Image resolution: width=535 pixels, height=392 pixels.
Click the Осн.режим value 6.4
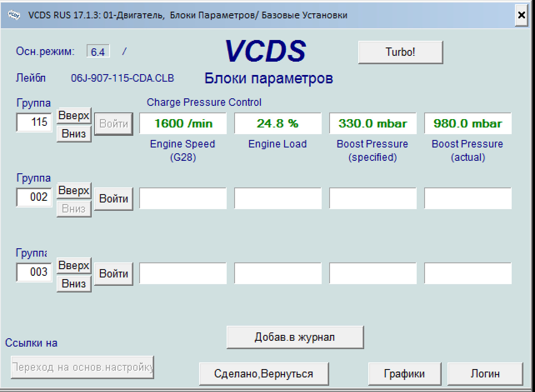pos(98,52)
